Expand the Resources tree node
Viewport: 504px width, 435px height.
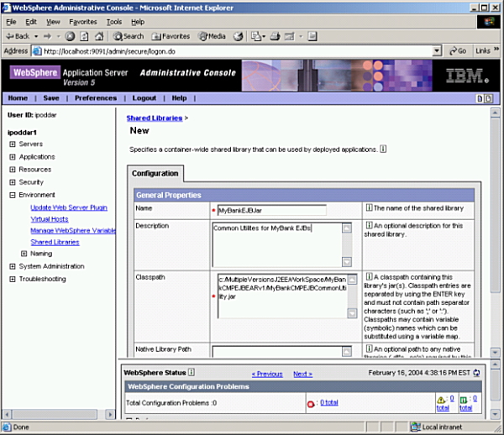[x=13, y=170]
